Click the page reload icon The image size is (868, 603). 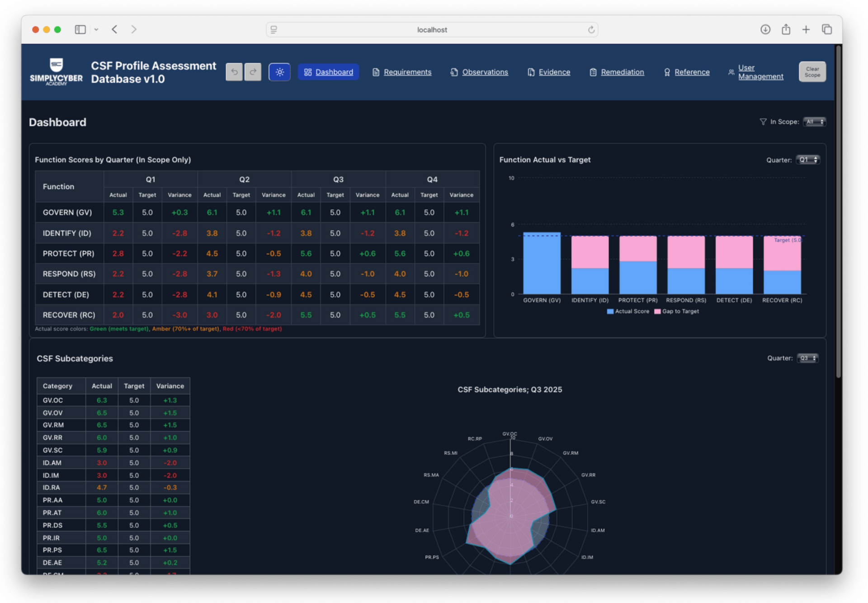pyautogui.click(x=591, y=30)
